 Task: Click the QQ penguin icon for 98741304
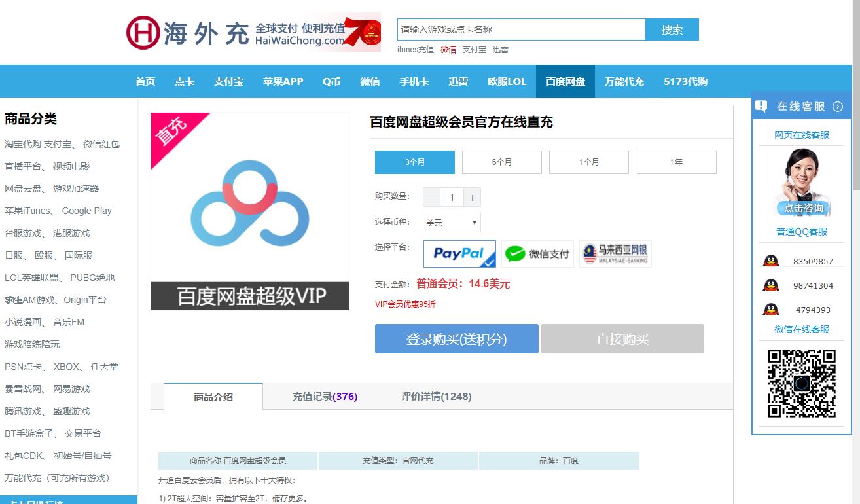click(x=770, y=285)
